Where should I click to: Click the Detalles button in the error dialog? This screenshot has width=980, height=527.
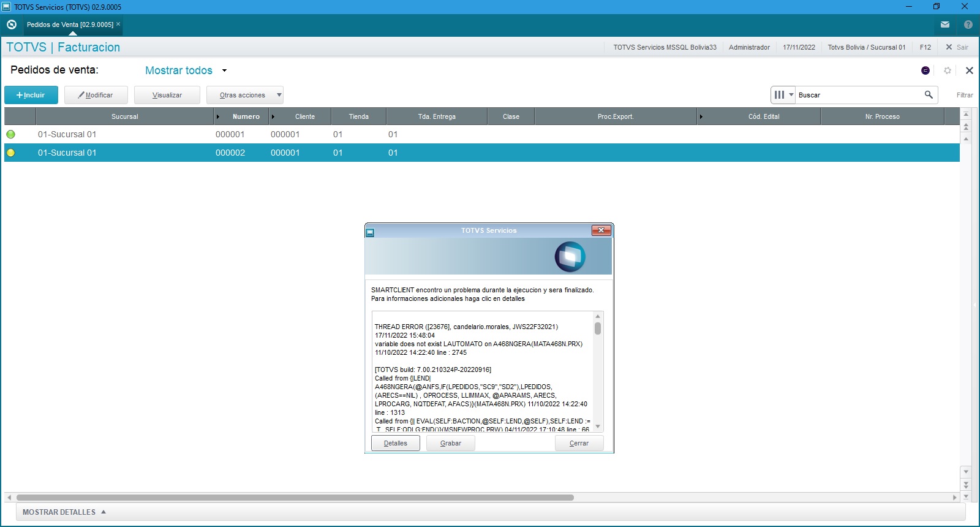click(396, 443)
